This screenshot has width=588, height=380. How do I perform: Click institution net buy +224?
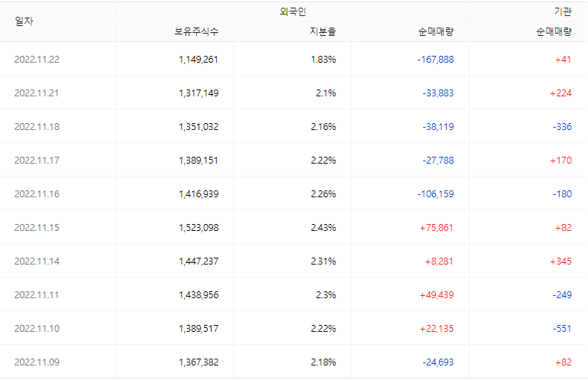click(561, 93)
